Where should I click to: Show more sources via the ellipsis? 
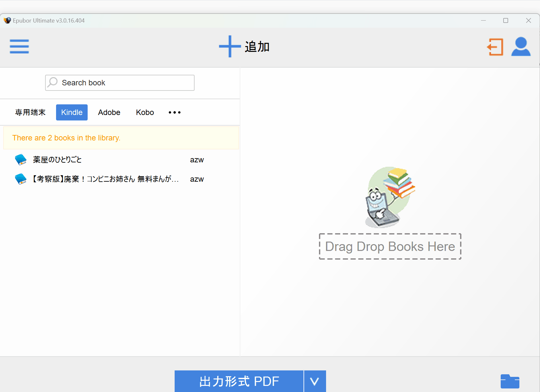pyautogui.click(x=175, y=112)
